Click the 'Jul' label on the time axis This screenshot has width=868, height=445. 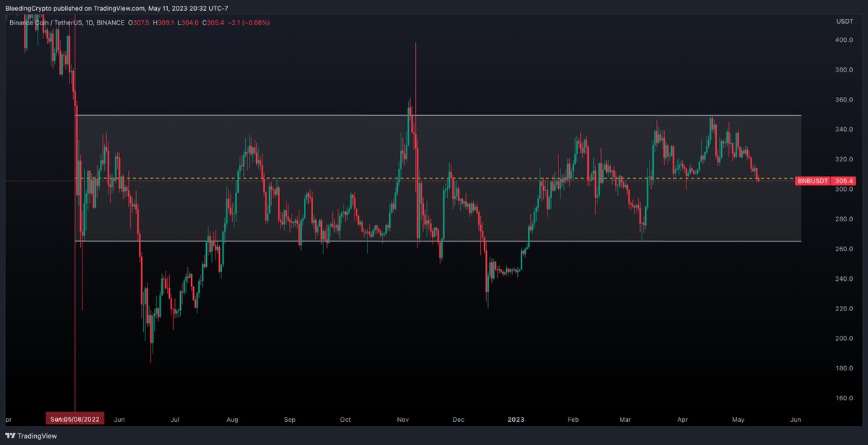coord(175,419)
